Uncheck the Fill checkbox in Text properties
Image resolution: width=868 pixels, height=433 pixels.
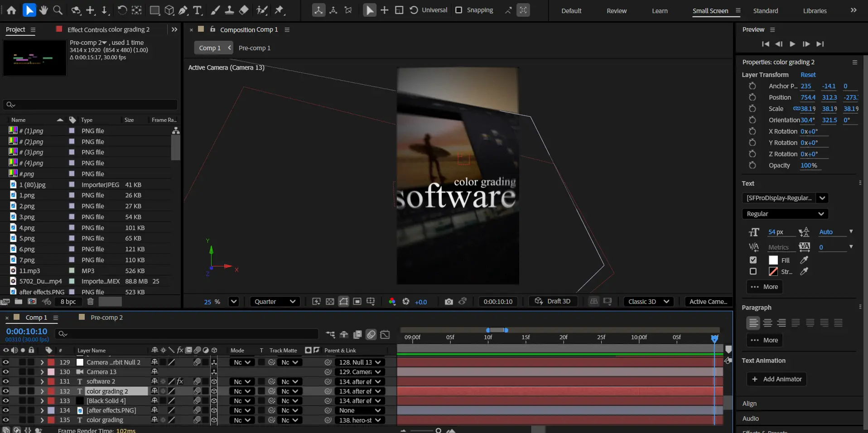[x=753, y=260]
